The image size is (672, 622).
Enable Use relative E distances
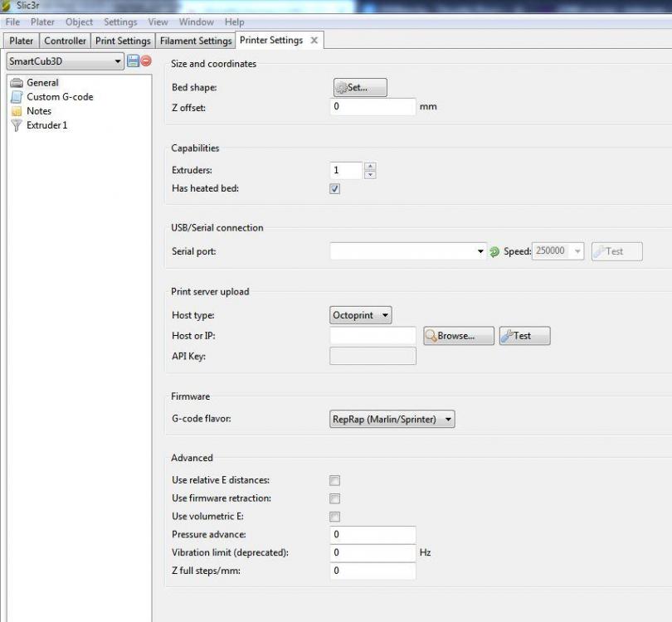(334, 480)
